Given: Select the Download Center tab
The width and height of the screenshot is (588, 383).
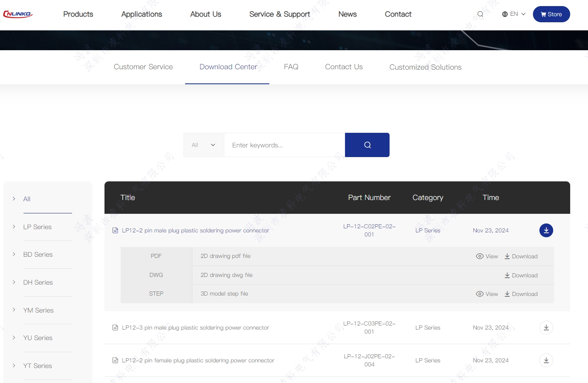Looking at the screenshot, I should pos(228,67).
